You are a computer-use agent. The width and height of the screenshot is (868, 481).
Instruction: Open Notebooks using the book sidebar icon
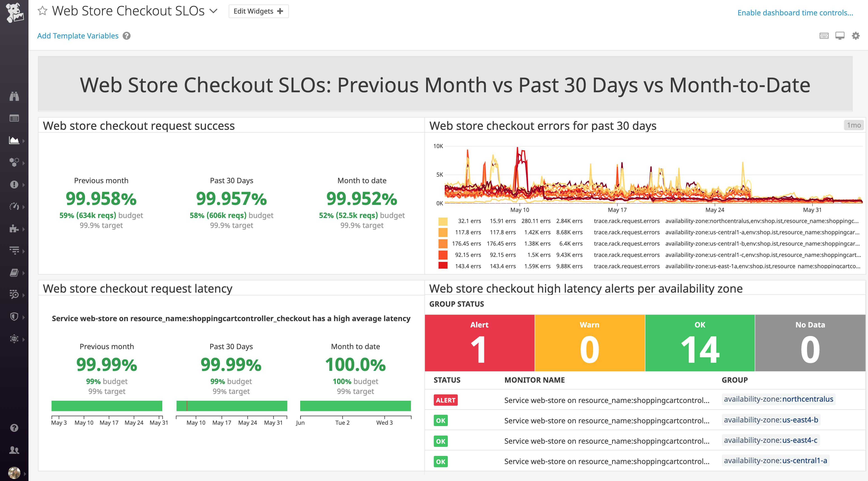14,272
